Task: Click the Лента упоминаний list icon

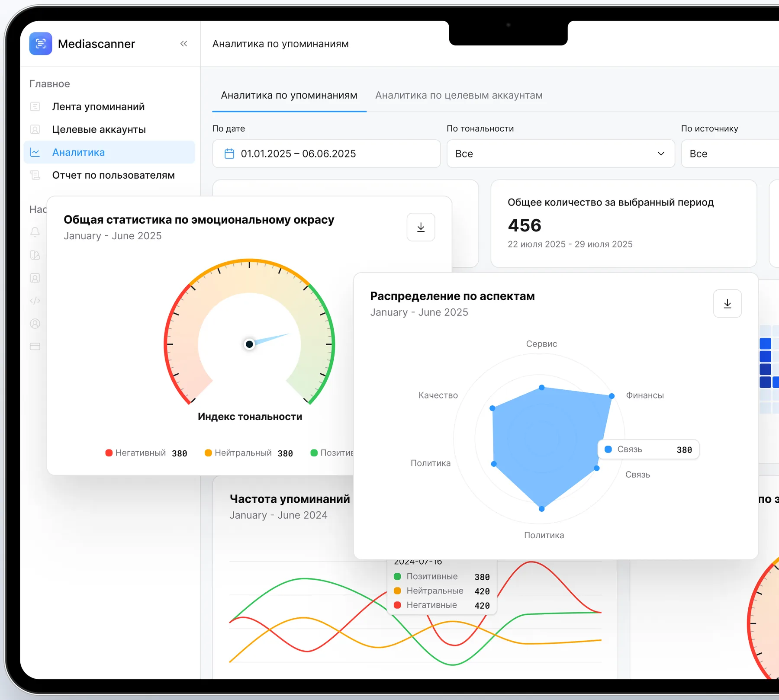Action: tap(35, 106)
